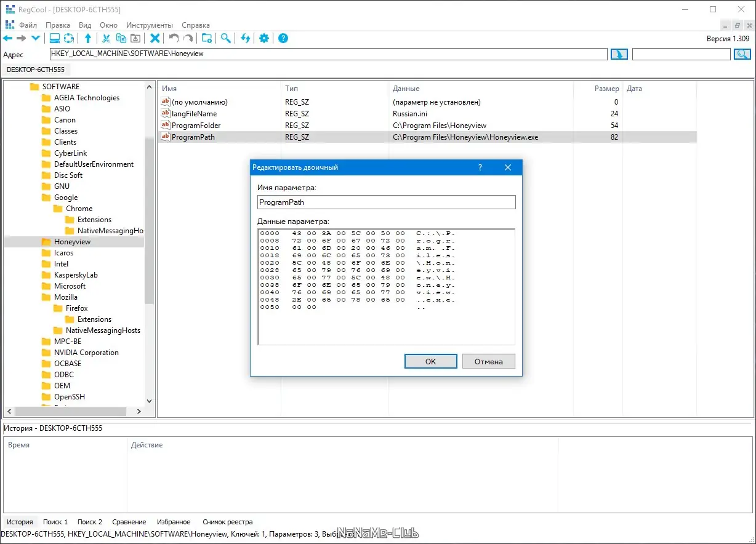Click the dialog help question mark button
756x544 pixels.
tap(480, 167)
